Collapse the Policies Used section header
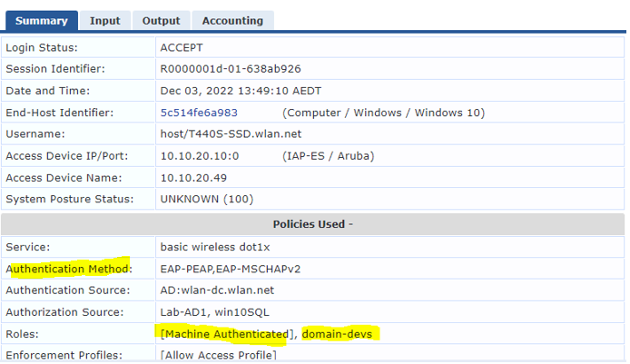 (x=313, y=223)
